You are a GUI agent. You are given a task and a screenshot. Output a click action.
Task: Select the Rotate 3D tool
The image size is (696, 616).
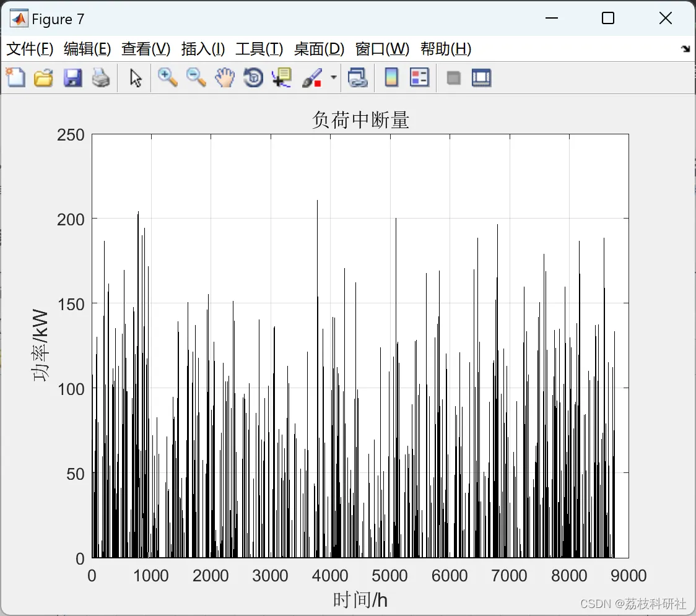click(x=253, y=77)
